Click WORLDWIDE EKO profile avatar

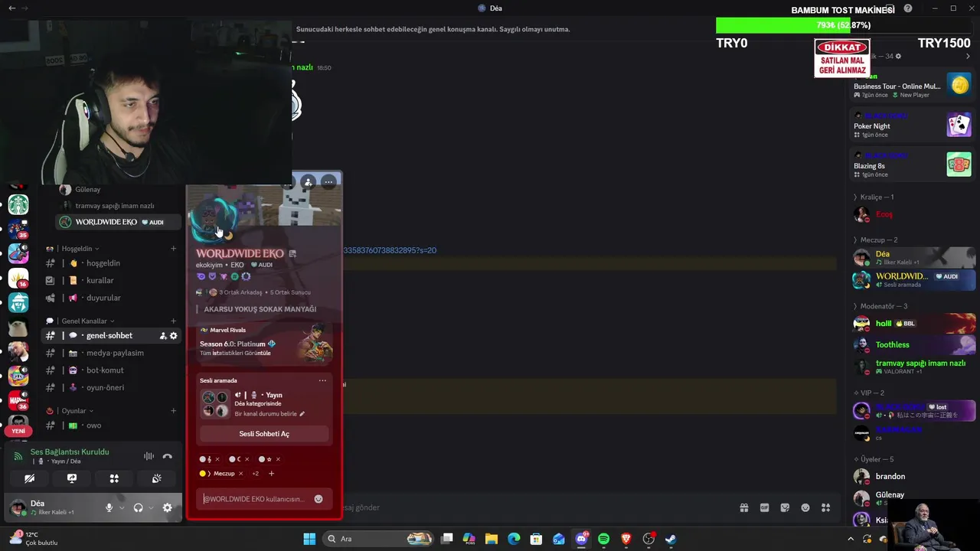click(214, 221)
